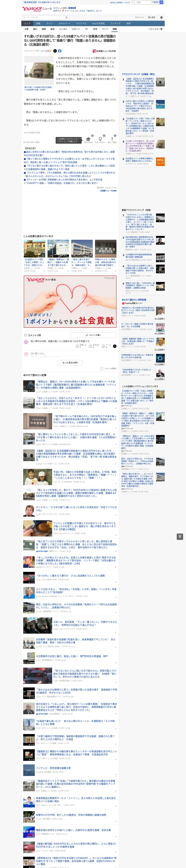This screenshot has height=868, width=186.
Task: Click the 北海道ニュースUHB publisher logo
Action: pyautogui.click(x=104, y=51)
